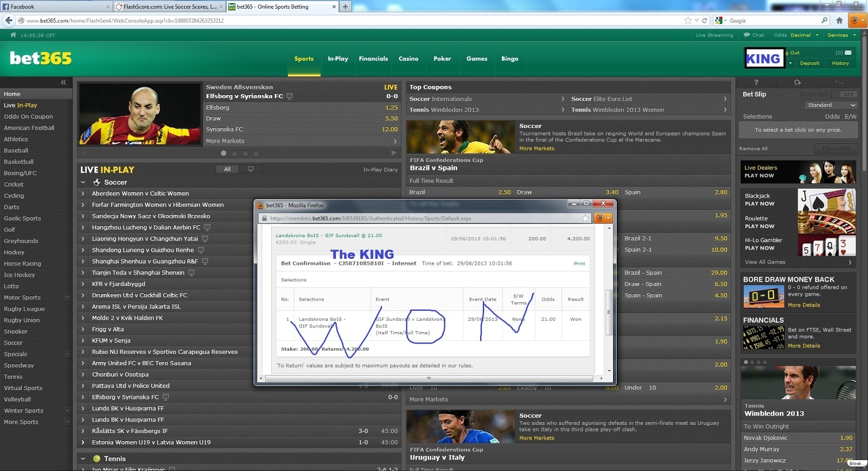Open account History link
The width and height of the screenshot is (868, 471).
click(840, 63)
